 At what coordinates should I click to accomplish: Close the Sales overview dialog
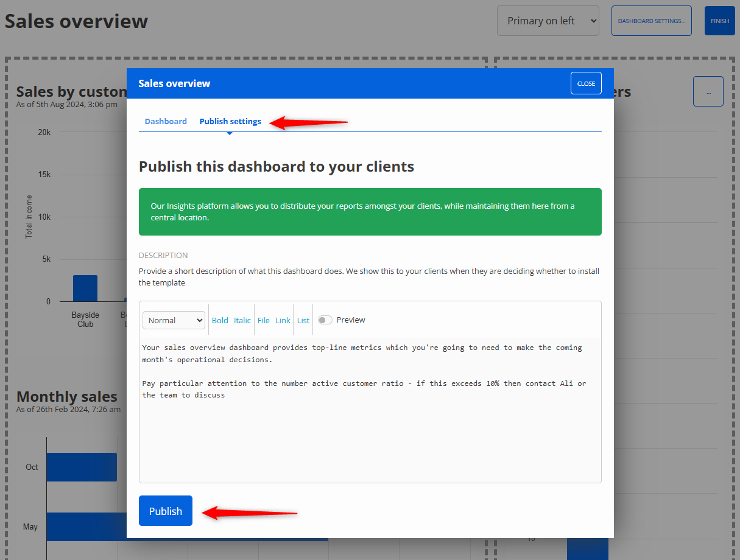point(585,83)
